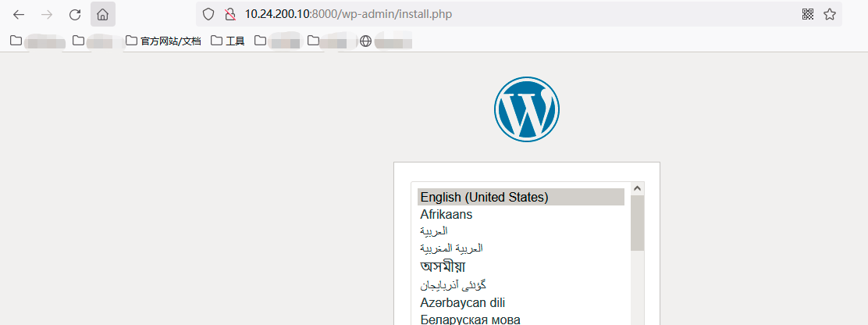Click the language list scrollbar thumb
This screenshot has height=325, width=868.
click(637, 223)
